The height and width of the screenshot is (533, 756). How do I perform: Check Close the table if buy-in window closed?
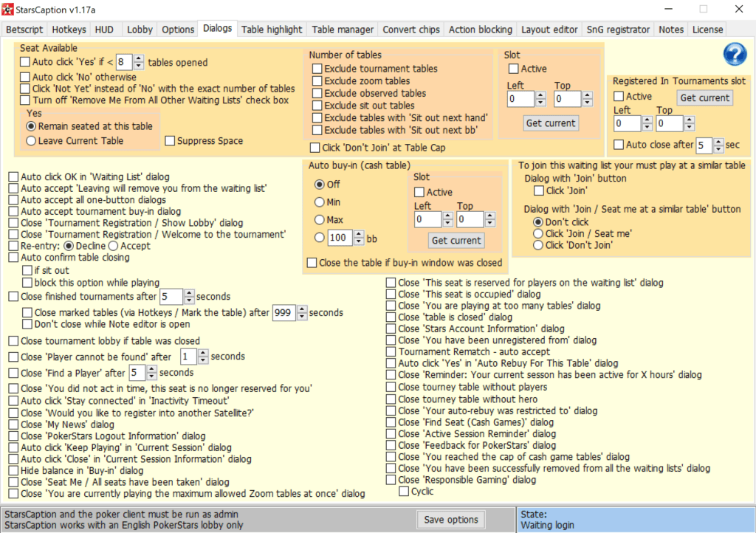click(x=312, y=263)
